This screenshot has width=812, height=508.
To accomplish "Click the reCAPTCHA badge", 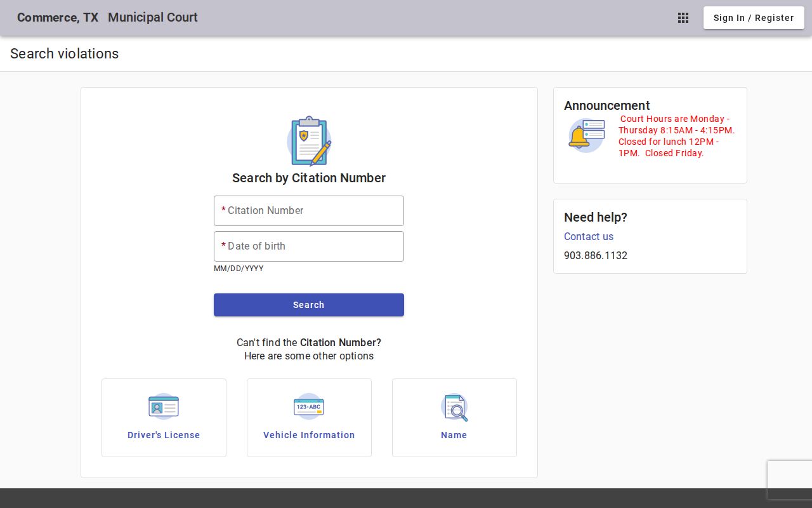I will point(790,480).
